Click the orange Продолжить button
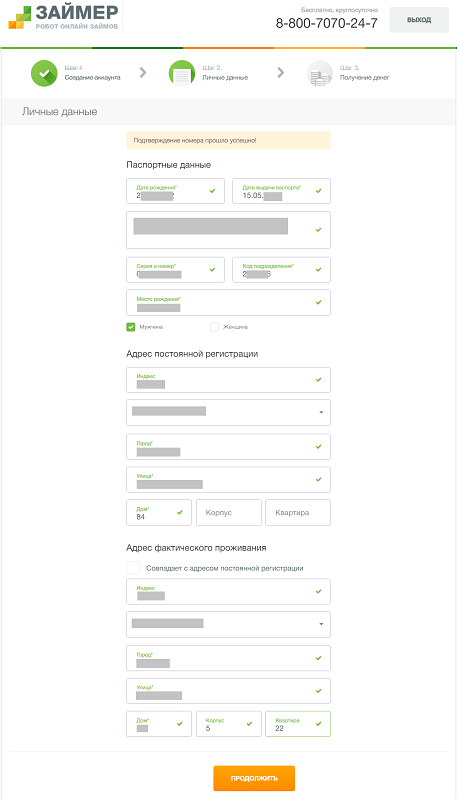 254,778
